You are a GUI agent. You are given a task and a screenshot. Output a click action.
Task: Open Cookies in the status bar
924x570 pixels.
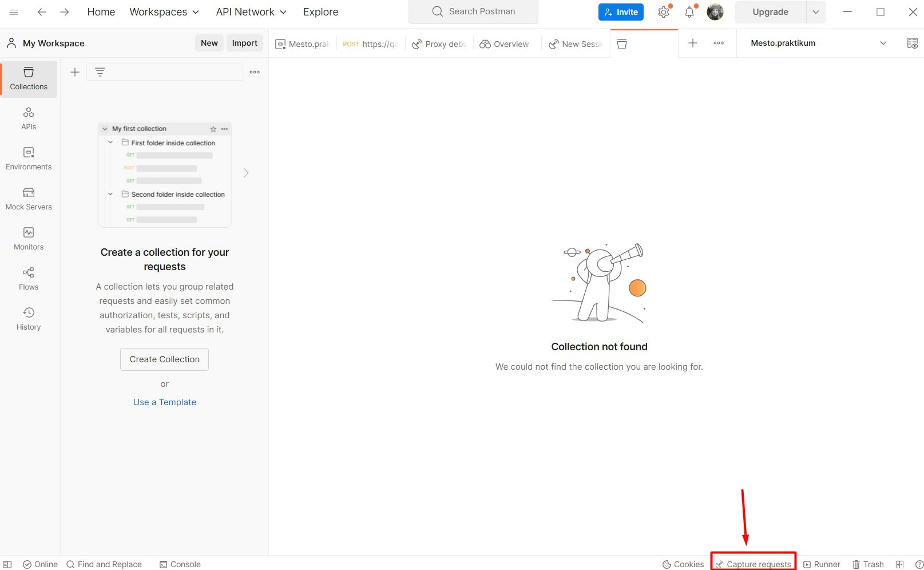point(683,564)
